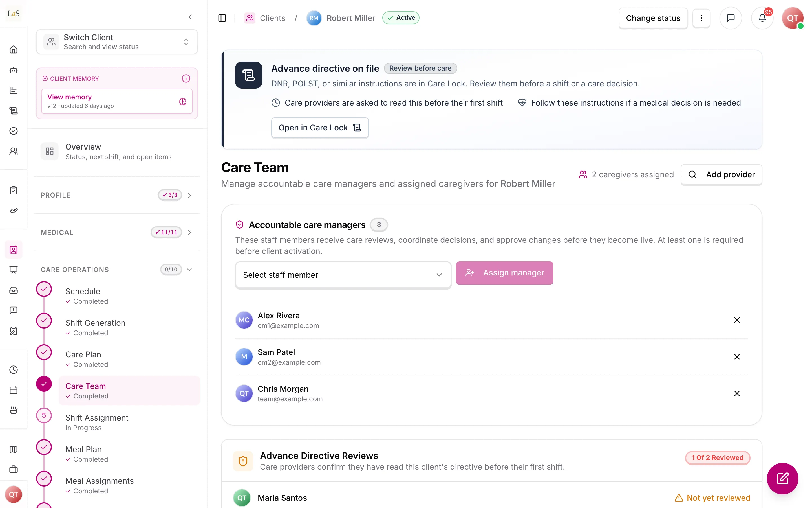Go to the Shift Generation step
Image resolution: width=812 pixels, height=508 pixels.
(x=129, y=328)
